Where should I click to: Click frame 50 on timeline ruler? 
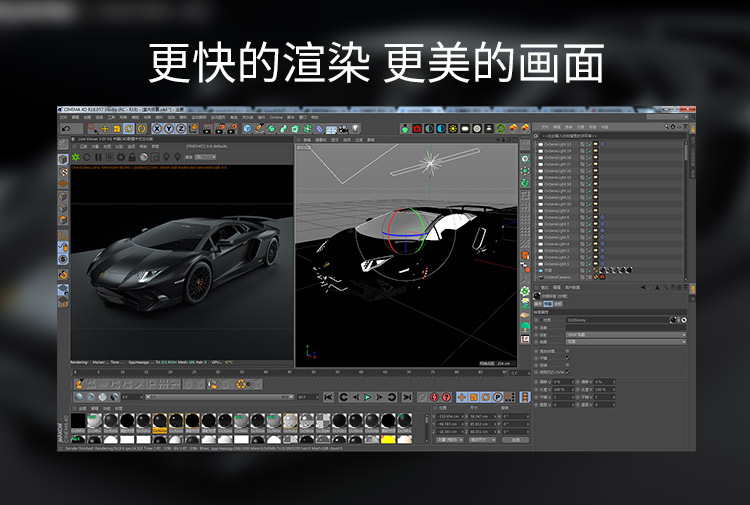[x=313, y=372]
